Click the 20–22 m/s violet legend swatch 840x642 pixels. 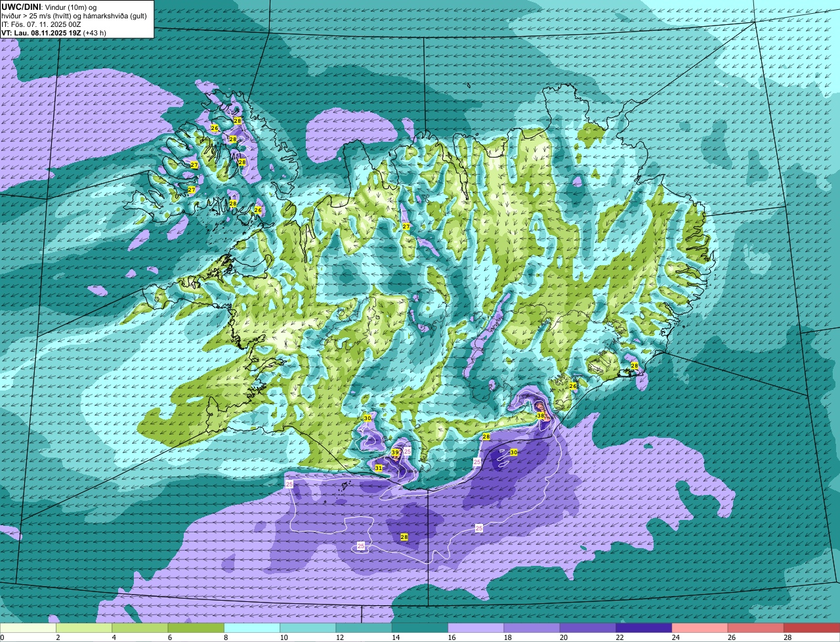pos(588,628)
